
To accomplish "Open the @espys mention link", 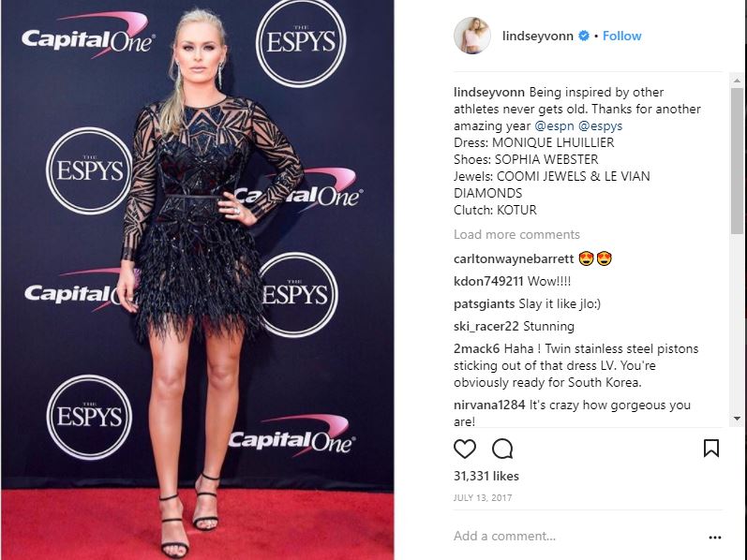I will tap(600, 125).
